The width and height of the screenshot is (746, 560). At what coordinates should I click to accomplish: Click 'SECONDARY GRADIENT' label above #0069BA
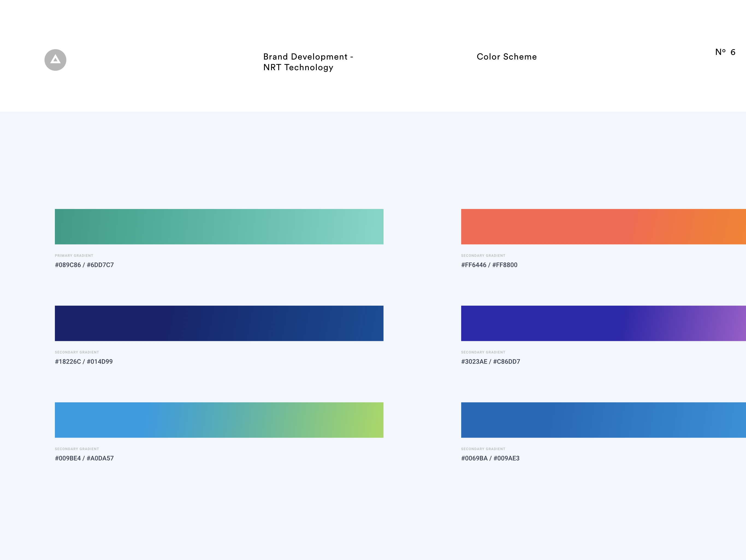pos(483,449)
